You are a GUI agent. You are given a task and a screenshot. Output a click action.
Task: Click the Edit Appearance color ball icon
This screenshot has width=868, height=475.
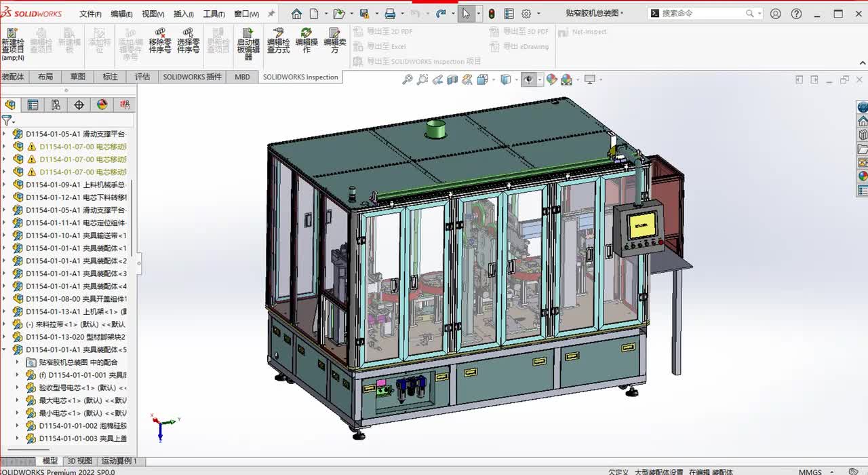tap(551, 80)
